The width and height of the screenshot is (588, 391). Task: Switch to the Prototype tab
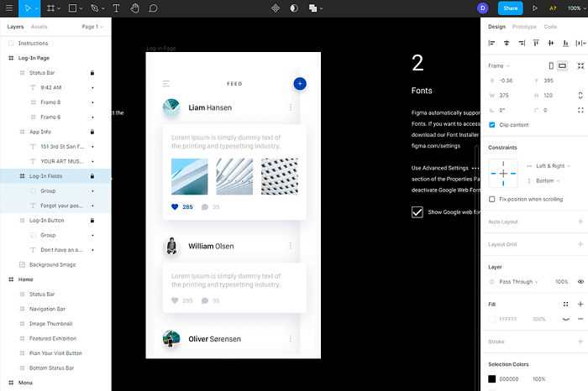(524, 27)
